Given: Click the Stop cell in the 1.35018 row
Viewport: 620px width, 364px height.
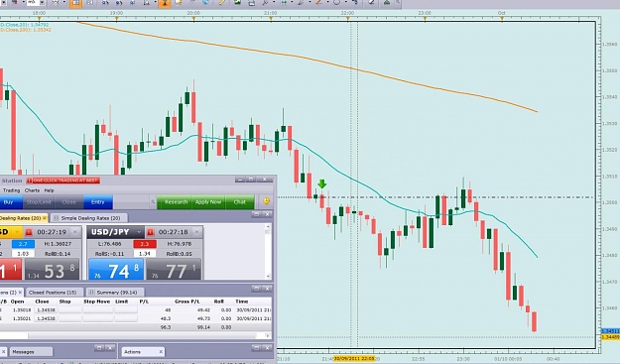Looking at the screenshot, I should [x=70, y=310].
